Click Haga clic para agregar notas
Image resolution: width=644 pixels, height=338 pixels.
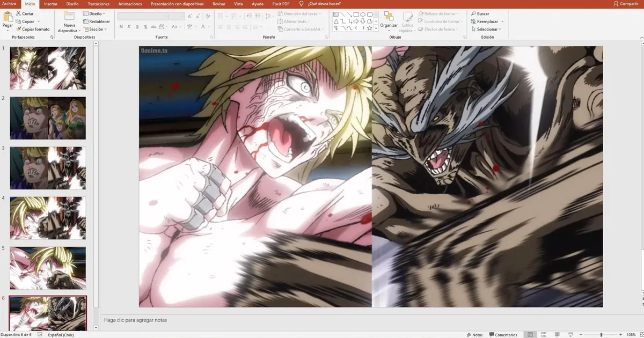[x=136, y=320]
